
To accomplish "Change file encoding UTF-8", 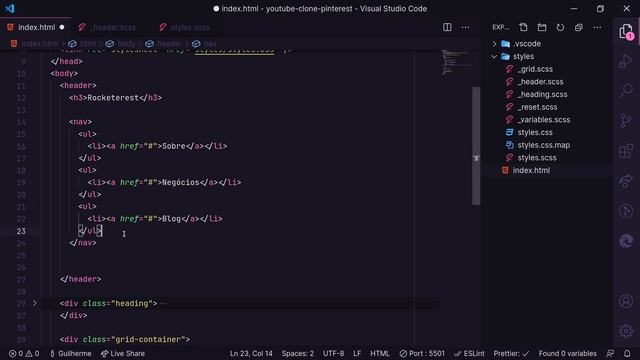I will [x=333, y=353].
